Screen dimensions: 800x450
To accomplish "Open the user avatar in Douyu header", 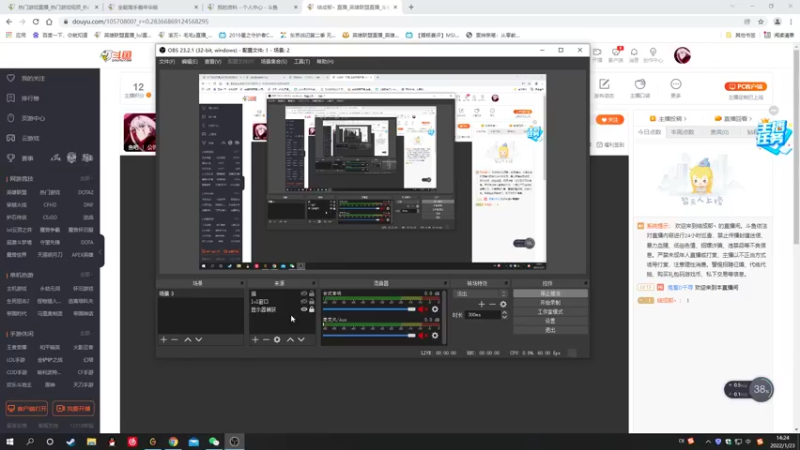I will click(x=682, y=55).
